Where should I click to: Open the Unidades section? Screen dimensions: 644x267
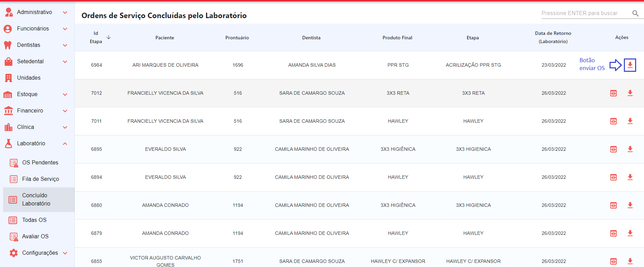[29, 78]
